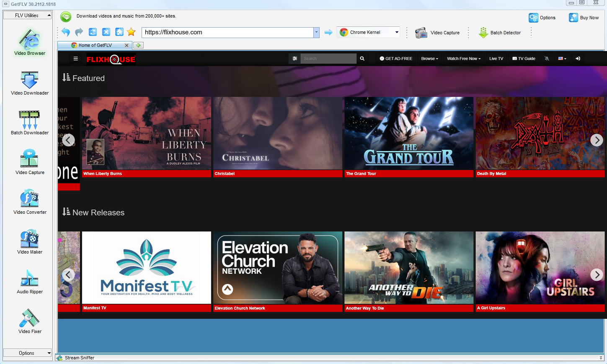Go back with the browser back arrow
This screenshot has height=364, width=607.
click(66, 32)
